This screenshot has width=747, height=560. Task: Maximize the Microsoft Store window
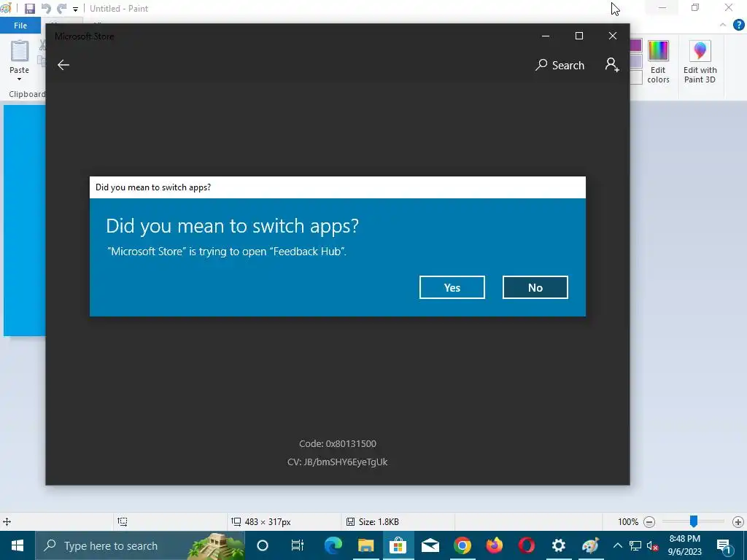pos(578,36)
